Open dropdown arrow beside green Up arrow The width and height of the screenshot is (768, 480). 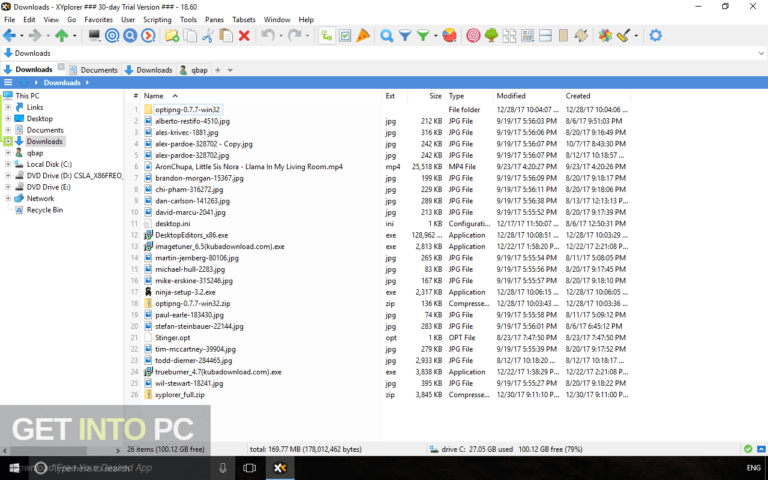74,36
